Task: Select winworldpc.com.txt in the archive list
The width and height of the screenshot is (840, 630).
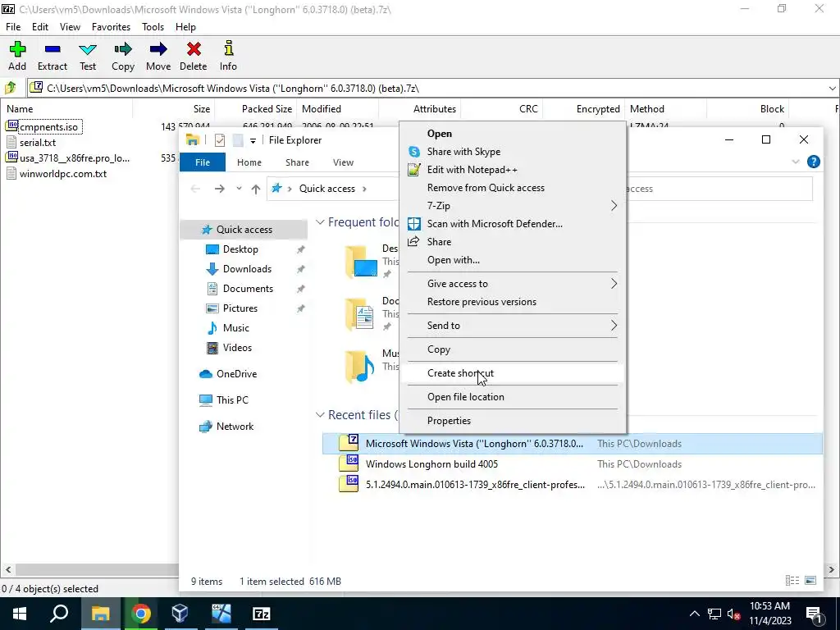Action: 62,174
